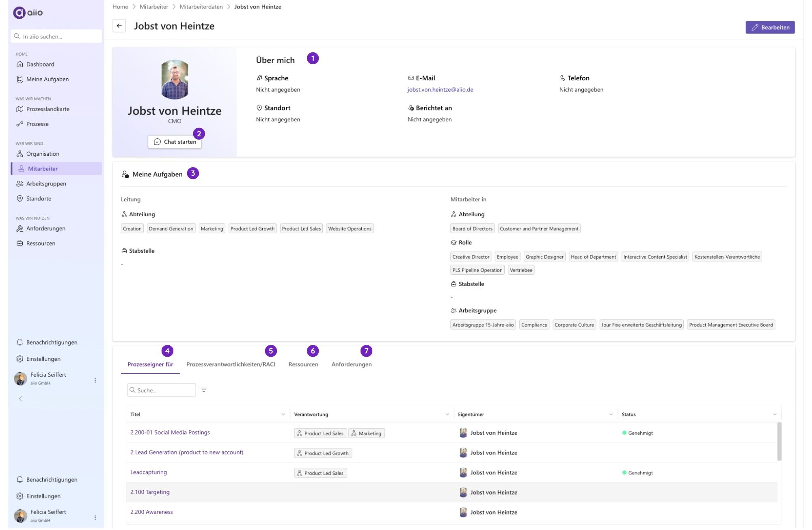The image size is (812, 530).
Task: Open Verantwortung column dropdown chevron
Action: point(447,414)
